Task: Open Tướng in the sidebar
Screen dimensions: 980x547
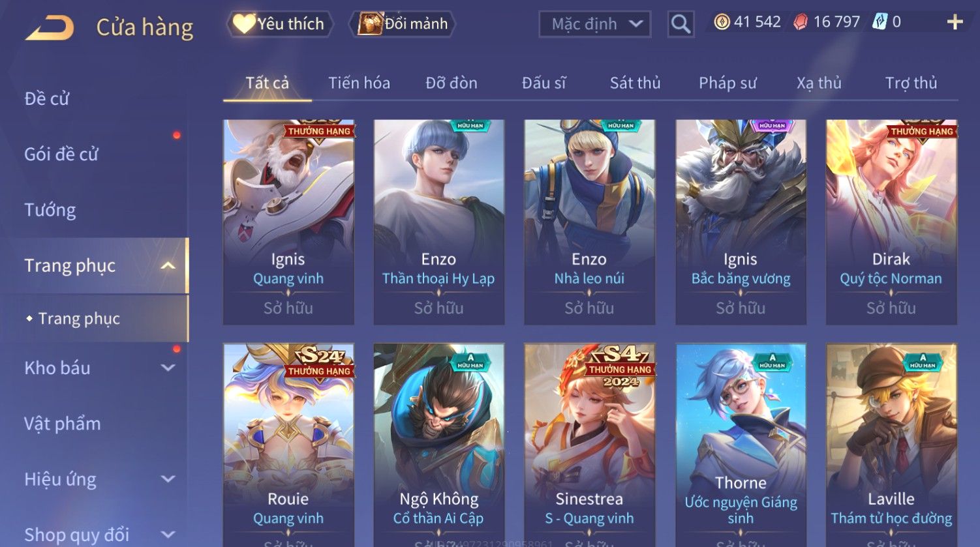Action: (x=50, y=210)
